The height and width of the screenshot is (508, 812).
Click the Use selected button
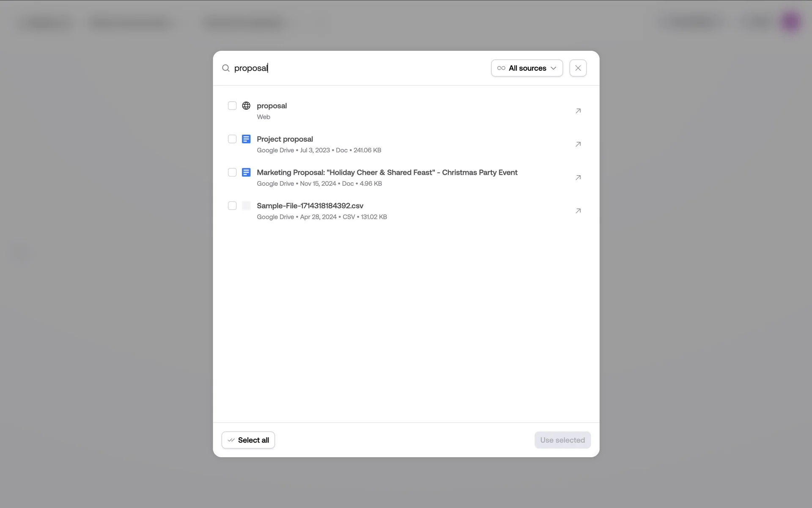point(562,440)
